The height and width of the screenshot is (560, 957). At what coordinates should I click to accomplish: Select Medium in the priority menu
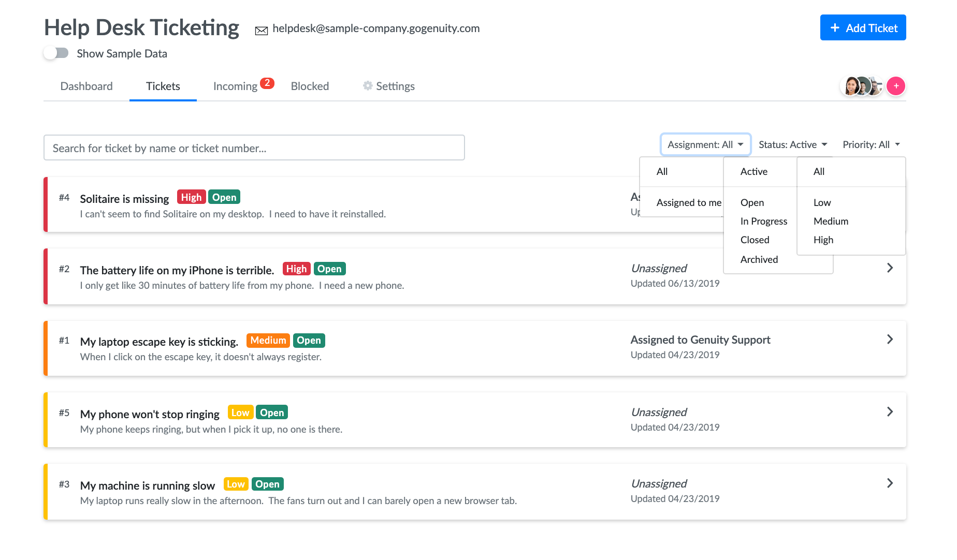pyautogui.click(x=831, y=221)
